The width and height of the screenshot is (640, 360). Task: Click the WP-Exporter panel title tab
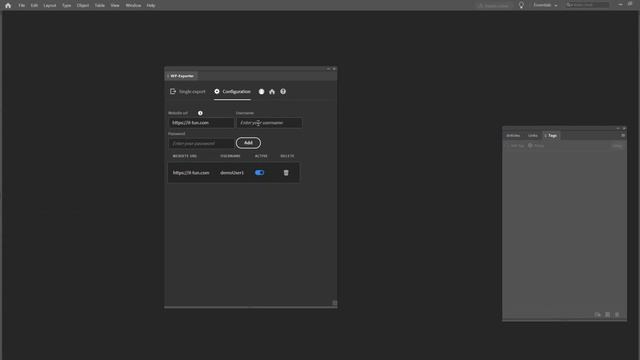tap(182, 76)
